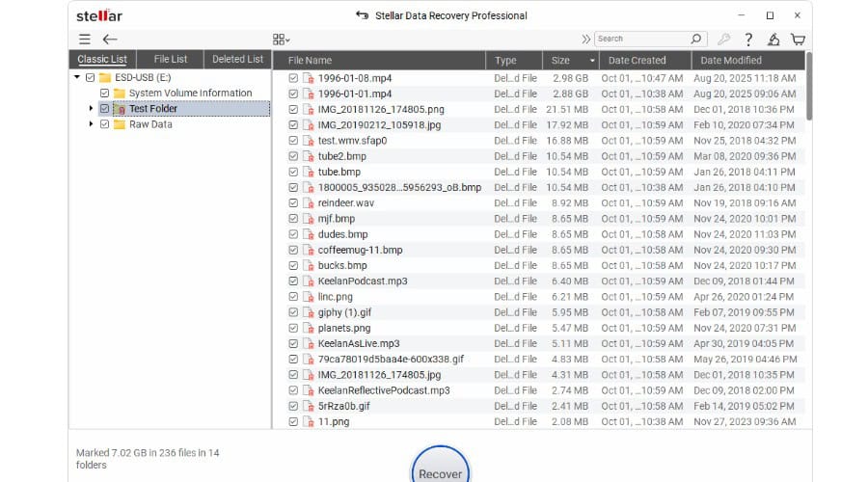Click file icon of 1996-01-08.mp4
The height and width of the screenshot is (482, 868).
coord(309,78)
